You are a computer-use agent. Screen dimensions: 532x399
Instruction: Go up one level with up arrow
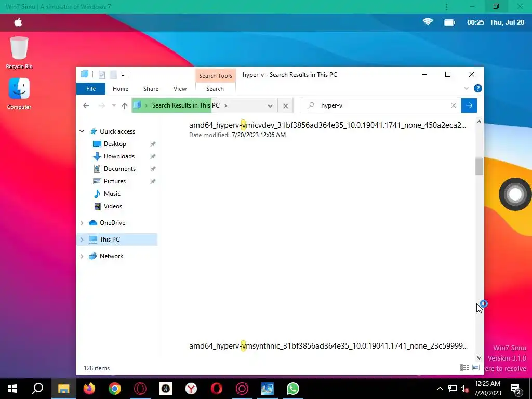tap(125, 106)
